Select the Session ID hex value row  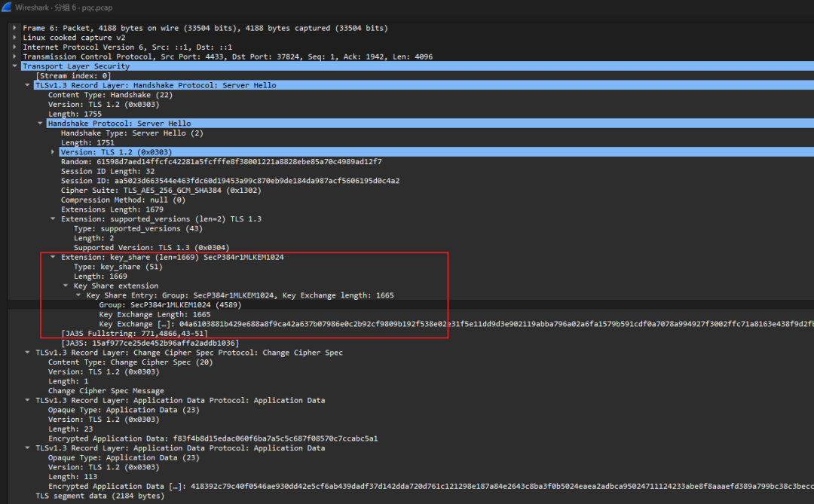pyautogui.click(x=230, y=181)
